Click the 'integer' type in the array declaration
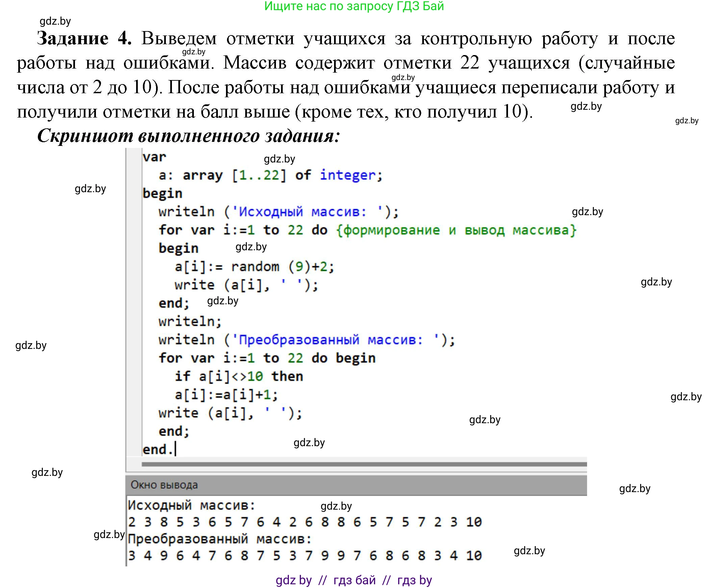 tap(348, 175)
